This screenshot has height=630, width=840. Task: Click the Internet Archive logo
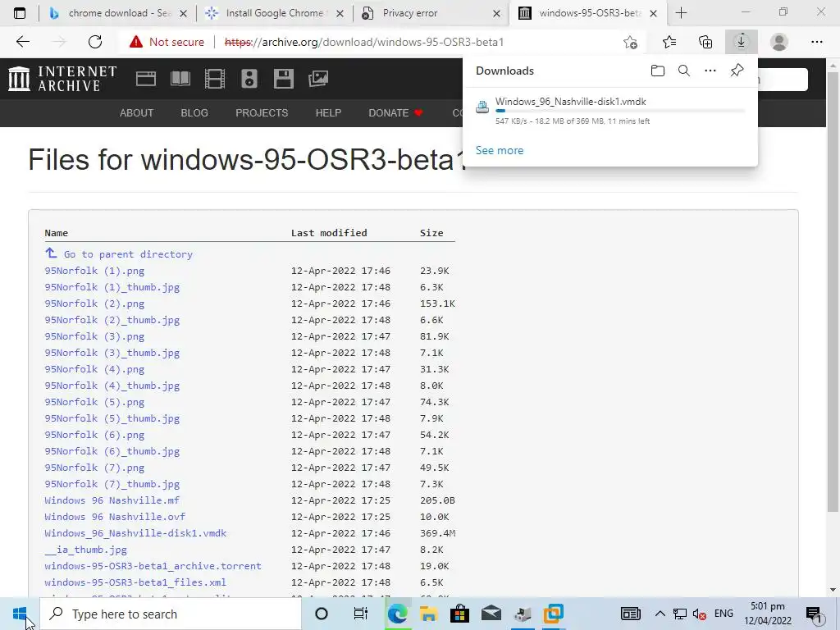pos(62,79)
